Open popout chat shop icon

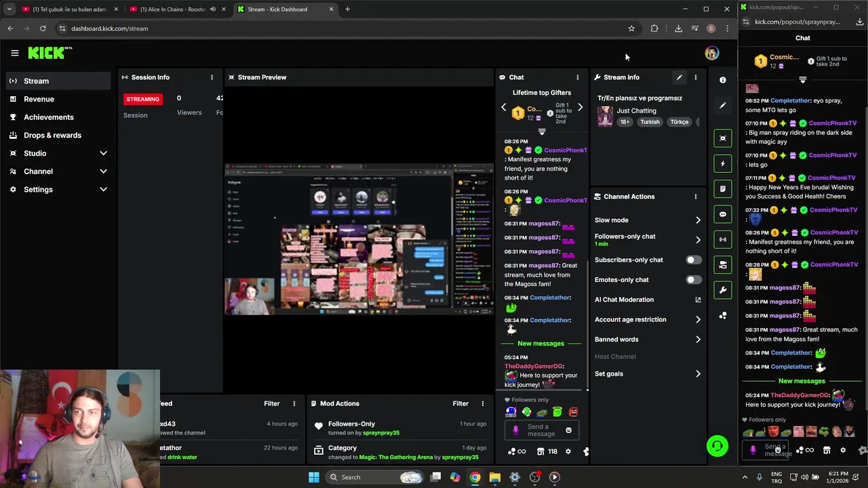[827, 450]
